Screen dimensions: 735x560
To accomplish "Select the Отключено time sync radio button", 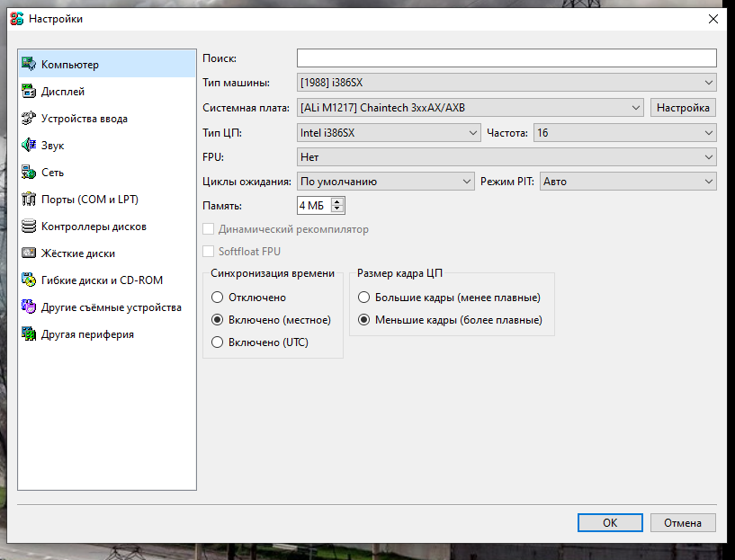I will [x=217, y=298].
